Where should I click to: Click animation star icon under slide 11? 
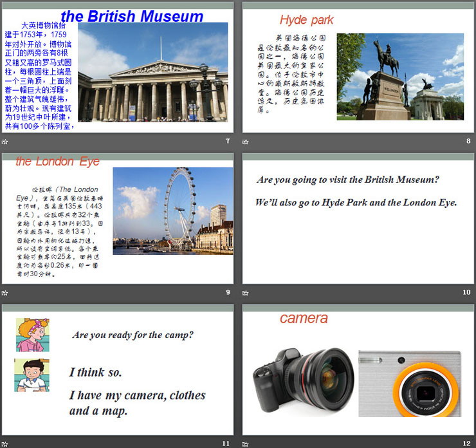(x=5, y=444)
